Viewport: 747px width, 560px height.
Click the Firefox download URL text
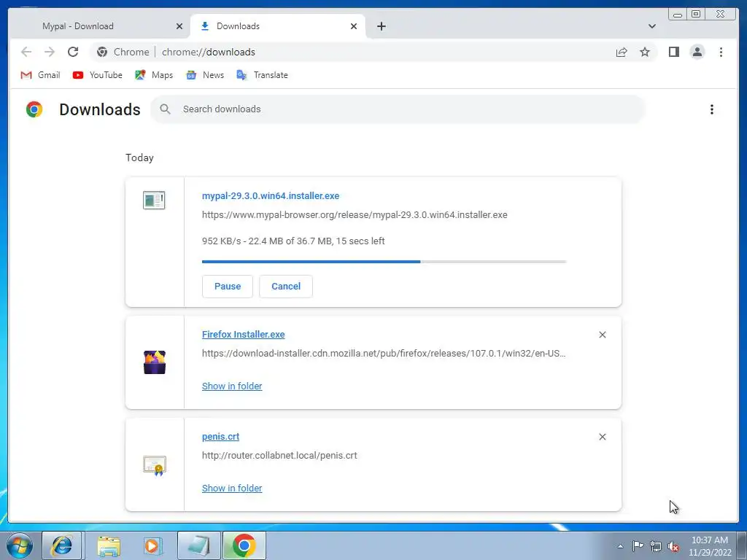[384, 354]
